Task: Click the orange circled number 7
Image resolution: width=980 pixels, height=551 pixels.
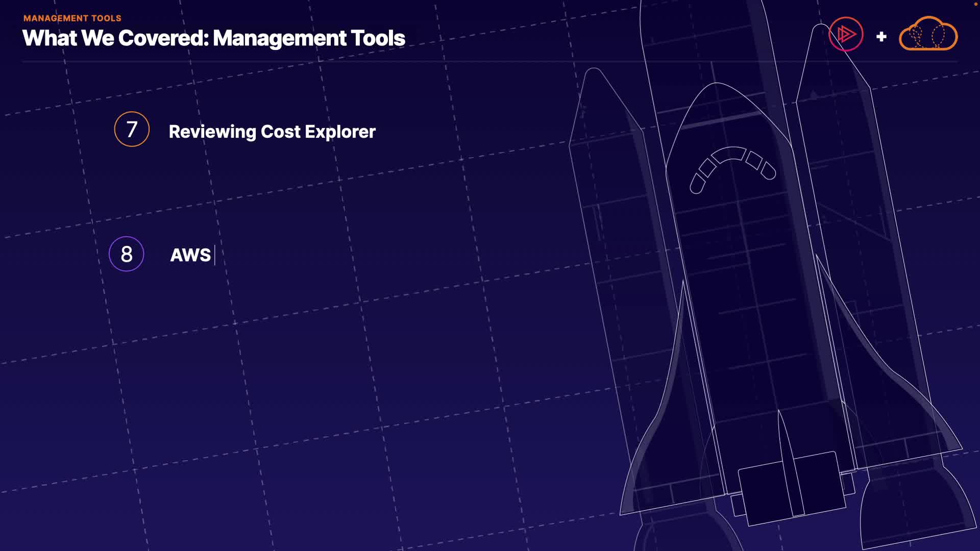Action: point(132,129)
